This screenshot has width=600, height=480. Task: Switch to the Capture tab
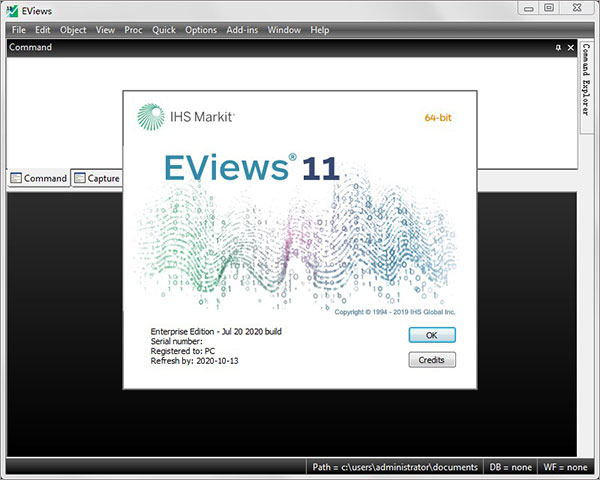click(97, 178)
